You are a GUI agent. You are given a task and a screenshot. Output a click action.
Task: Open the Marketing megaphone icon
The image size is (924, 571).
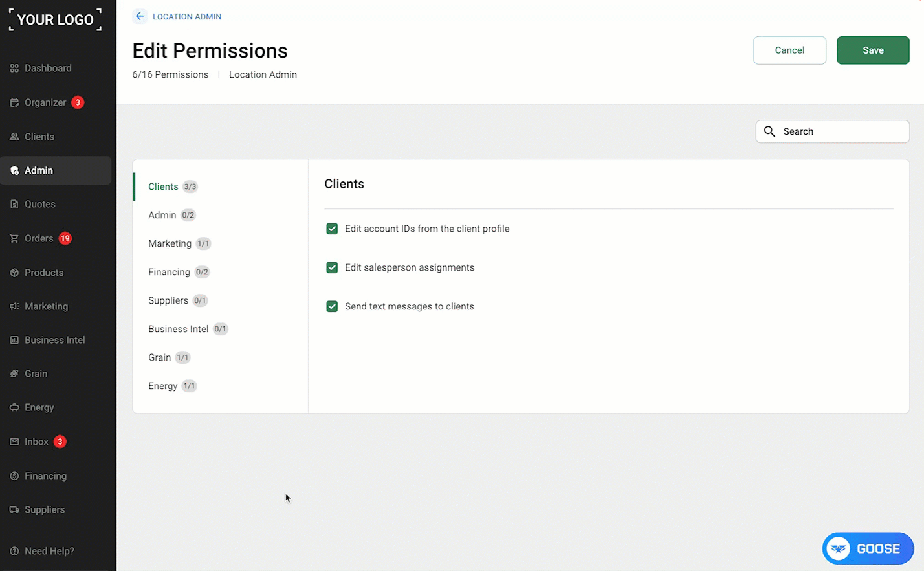click(x=14, y=306)
